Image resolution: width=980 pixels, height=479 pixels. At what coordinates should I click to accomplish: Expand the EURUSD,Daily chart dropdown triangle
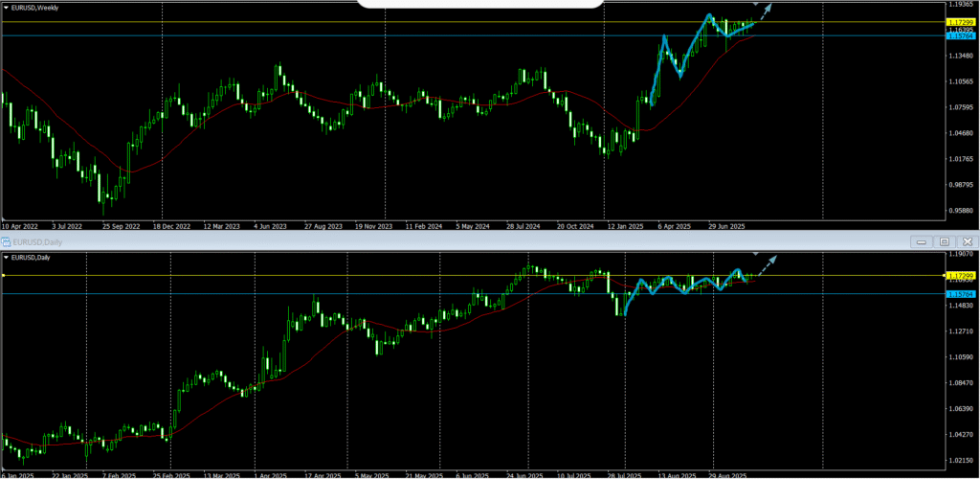pos(6,258)
